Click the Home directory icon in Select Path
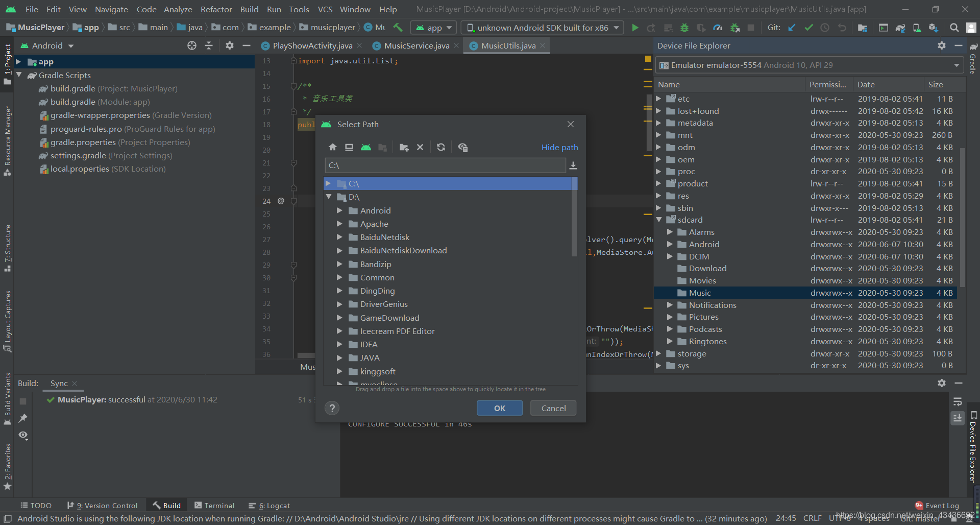Viewport: 980px width, 525px height. [333, 147]
